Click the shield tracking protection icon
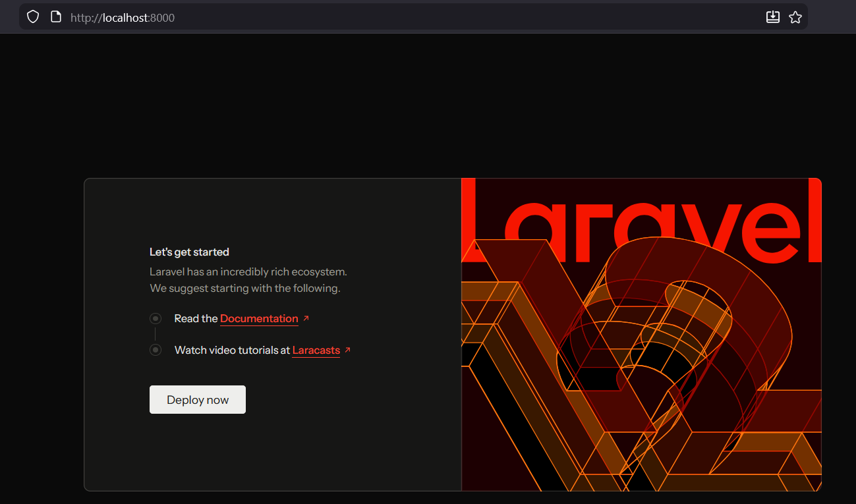856x504 pixels. tap(33, 17)
